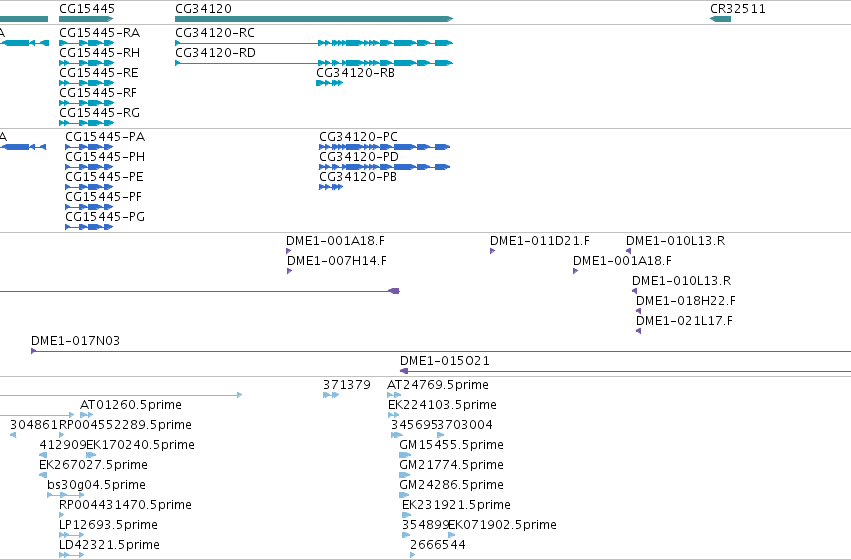Choose transcript CG15445-RG

(86, 123)
